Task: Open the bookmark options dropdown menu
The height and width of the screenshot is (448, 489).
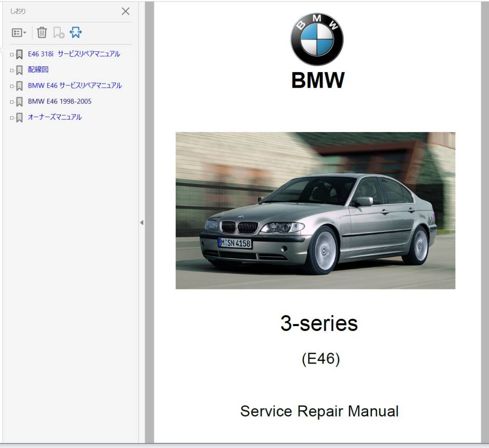Action: (19, 33)
